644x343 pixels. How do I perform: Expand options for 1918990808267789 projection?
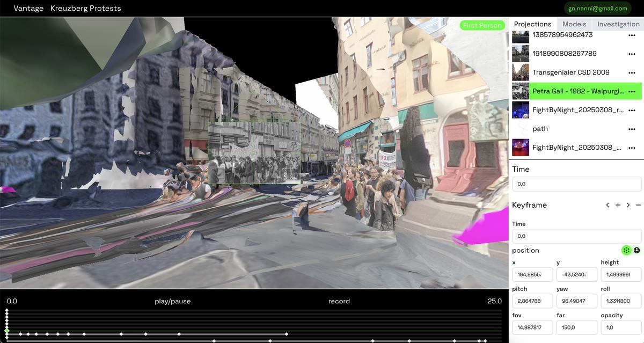[632, 54]
